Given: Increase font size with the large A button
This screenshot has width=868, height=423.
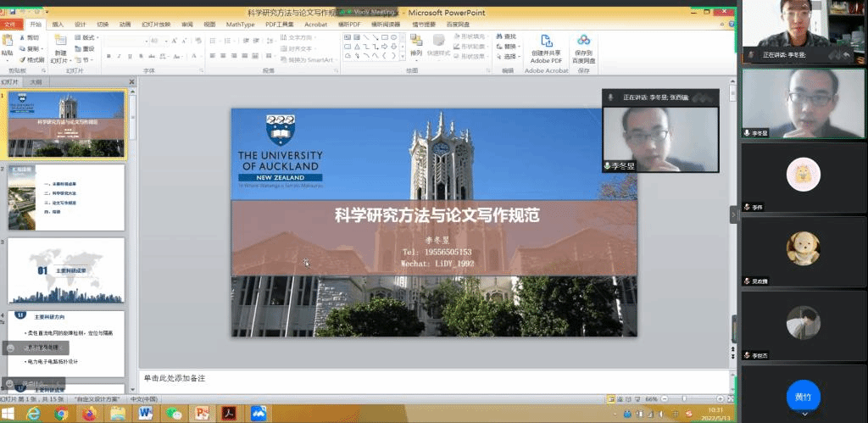Looking at the screenshot, I should point(174,41).
